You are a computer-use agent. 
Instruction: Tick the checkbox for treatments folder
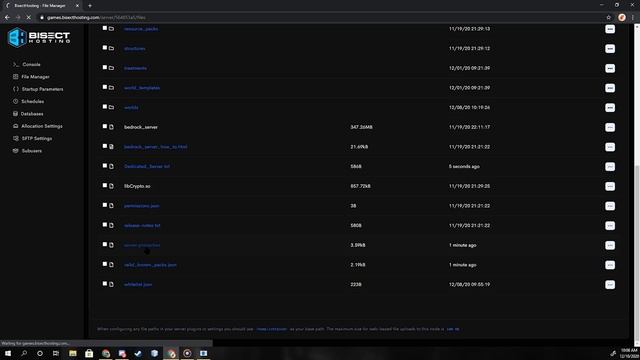[x=104, y=67]
